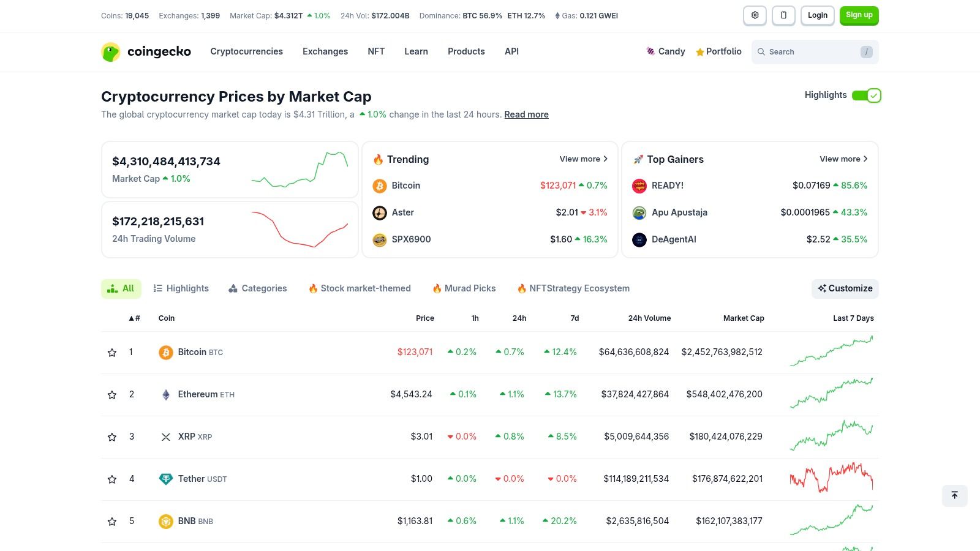Screen dimensions: 980x551
Task: Toggle the Highlights switch off
Action: (867, 96)
